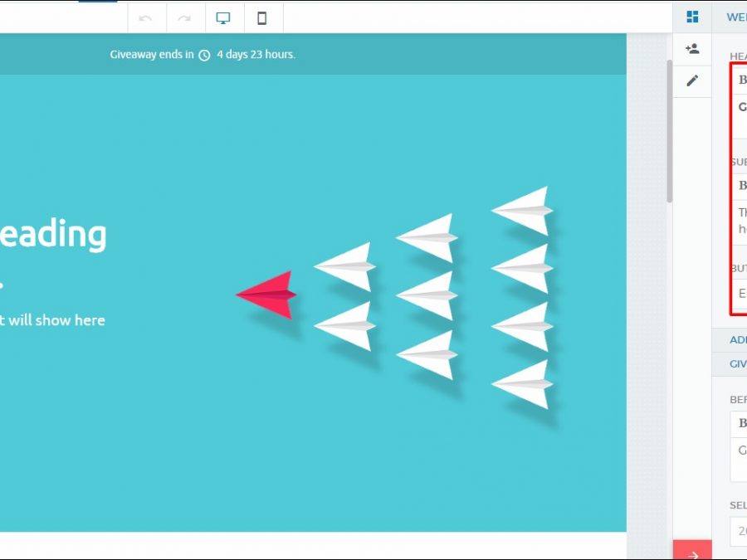747x560 pixels.
Task: Switch to desktop preview mode
Action: click(223, 17)
